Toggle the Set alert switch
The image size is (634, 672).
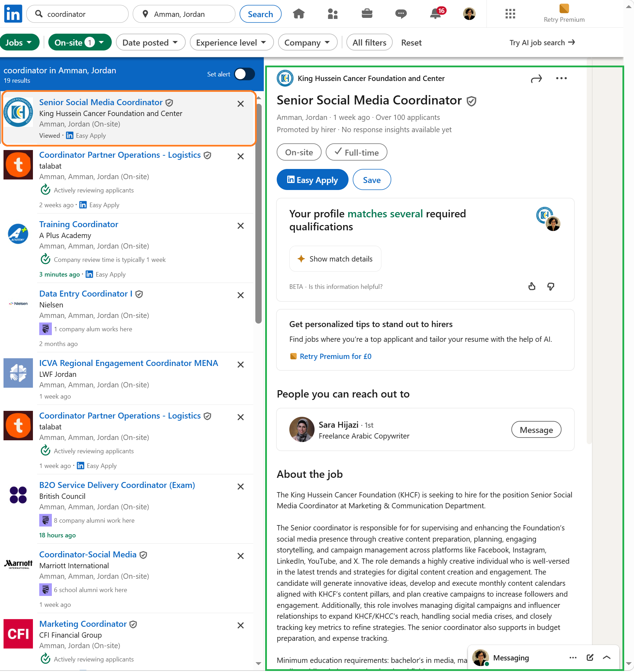pos(244,74)
